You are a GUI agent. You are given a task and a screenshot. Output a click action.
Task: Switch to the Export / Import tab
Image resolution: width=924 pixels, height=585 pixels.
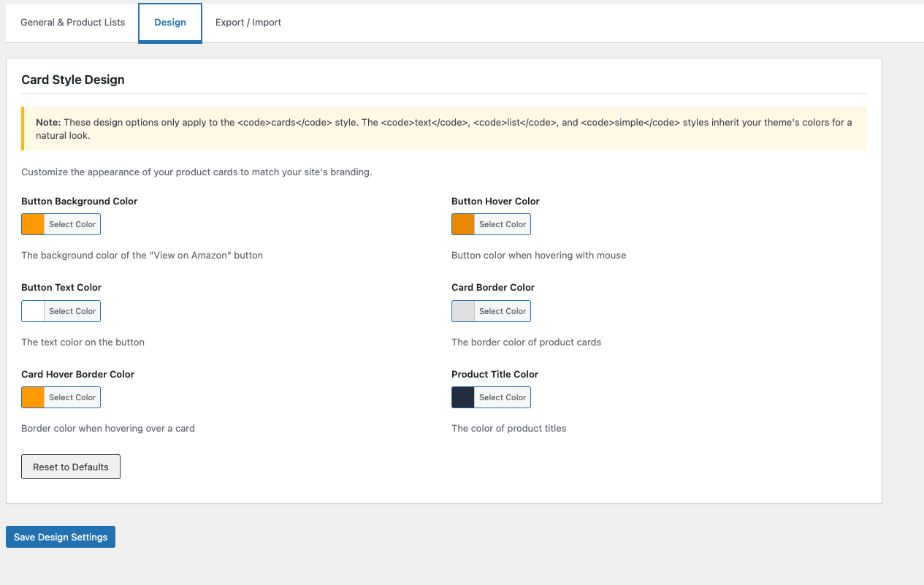248,22
